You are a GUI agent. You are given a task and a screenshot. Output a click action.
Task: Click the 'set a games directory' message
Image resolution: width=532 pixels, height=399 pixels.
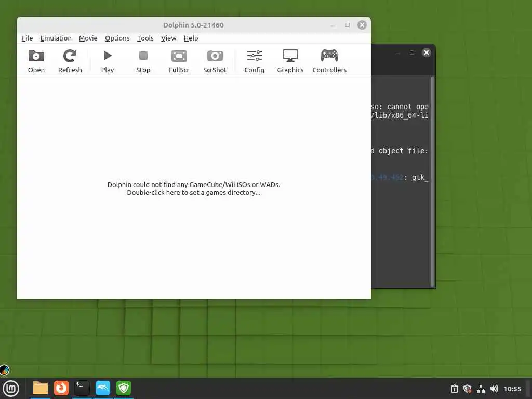pos(194,189)
